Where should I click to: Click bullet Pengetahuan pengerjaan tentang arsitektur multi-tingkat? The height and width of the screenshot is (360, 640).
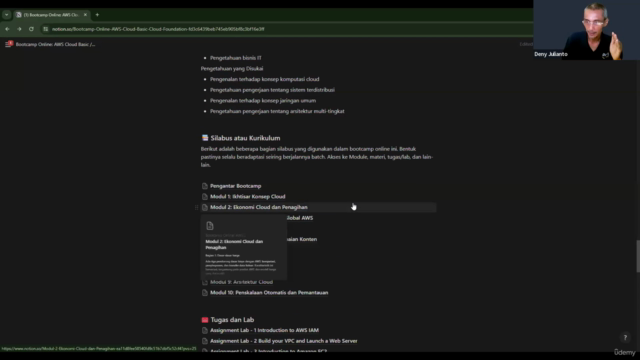(277, 111)
